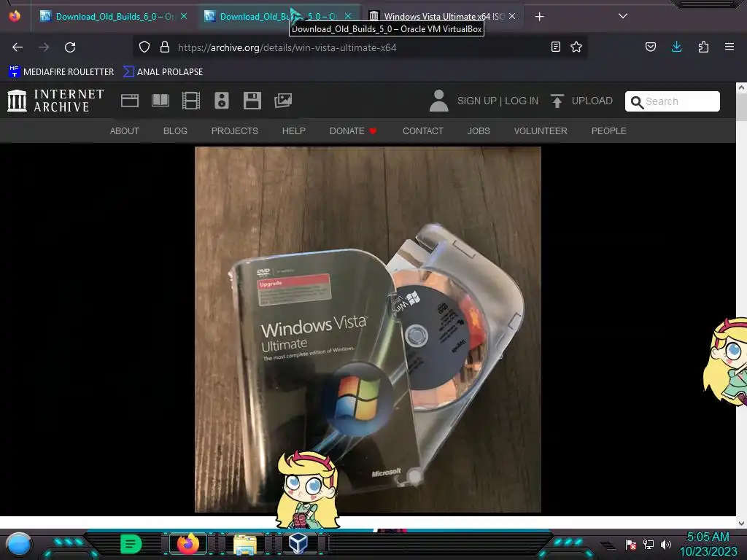Viewport: 747px width, 560px height.
Task: Open the Video film icon
Action: (x=191, y=101)
